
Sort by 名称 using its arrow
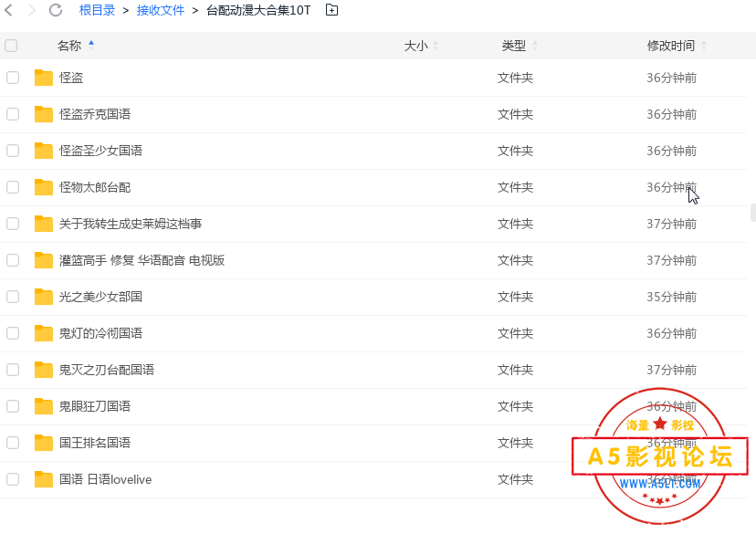[91, 45]
